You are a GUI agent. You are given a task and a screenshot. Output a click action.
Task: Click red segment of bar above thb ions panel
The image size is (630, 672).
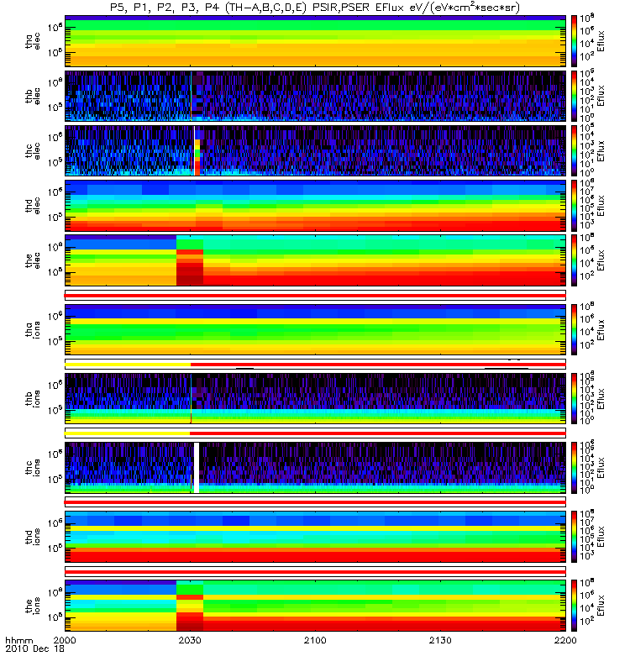click(378, 365)
